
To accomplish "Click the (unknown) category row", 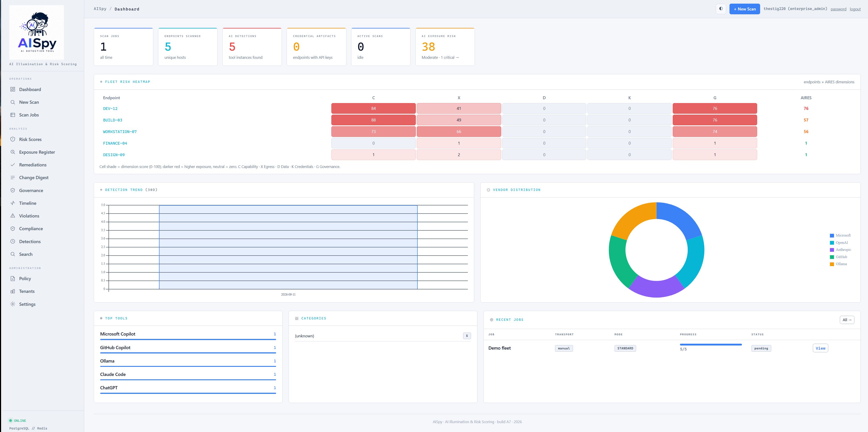I will 383,336.
